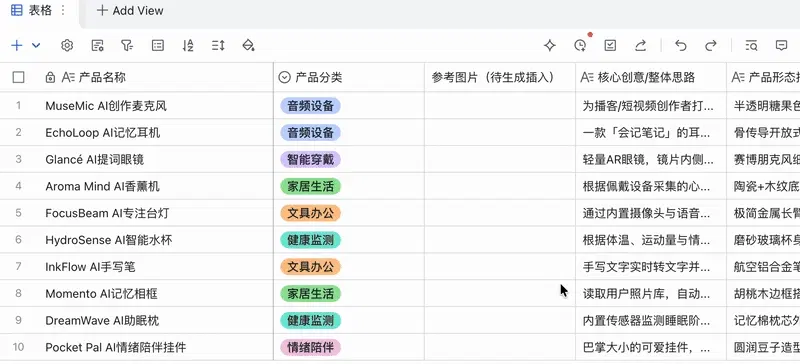Image resolution: width=800 pixels, height=364 pixels.
Task: Open the 家居生活 tag in Momento row
Action: pos(310,294)
